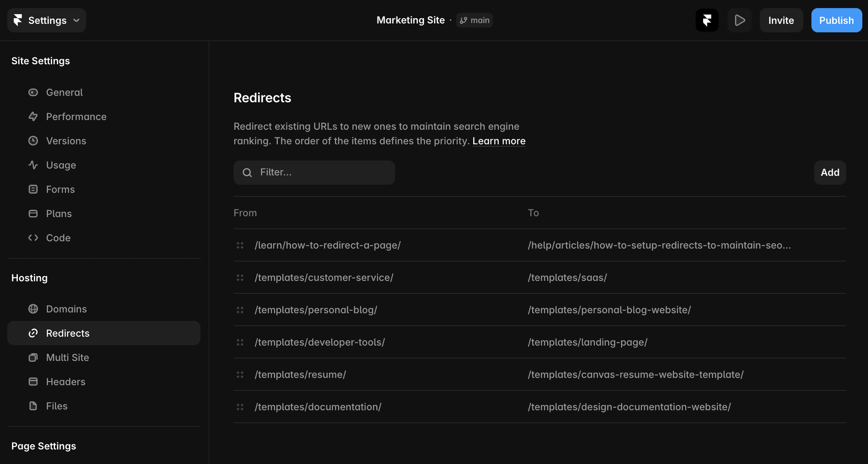This screenshot has height=464, width=868.
Task: Select the /templates/documentation/ source path
Action: coord(318,407)
